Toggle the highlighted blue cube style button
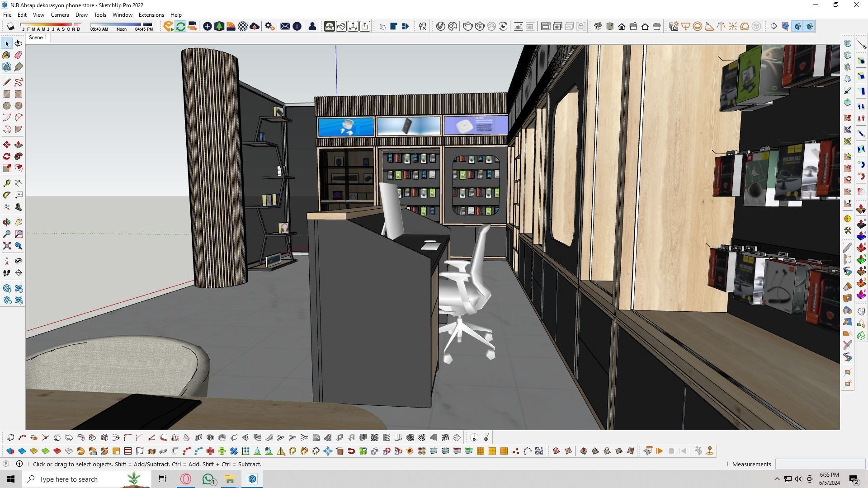The image size is (868, 488). 798,26
